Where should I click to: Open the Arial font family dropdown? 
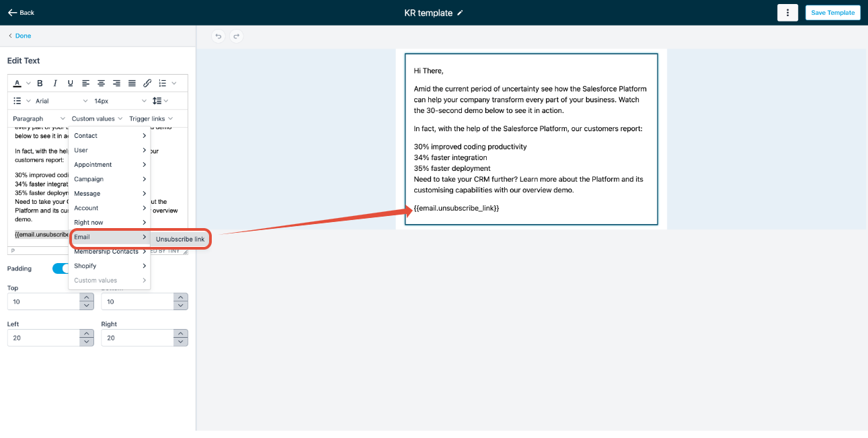pyautogui.click(x=61, y=101)
